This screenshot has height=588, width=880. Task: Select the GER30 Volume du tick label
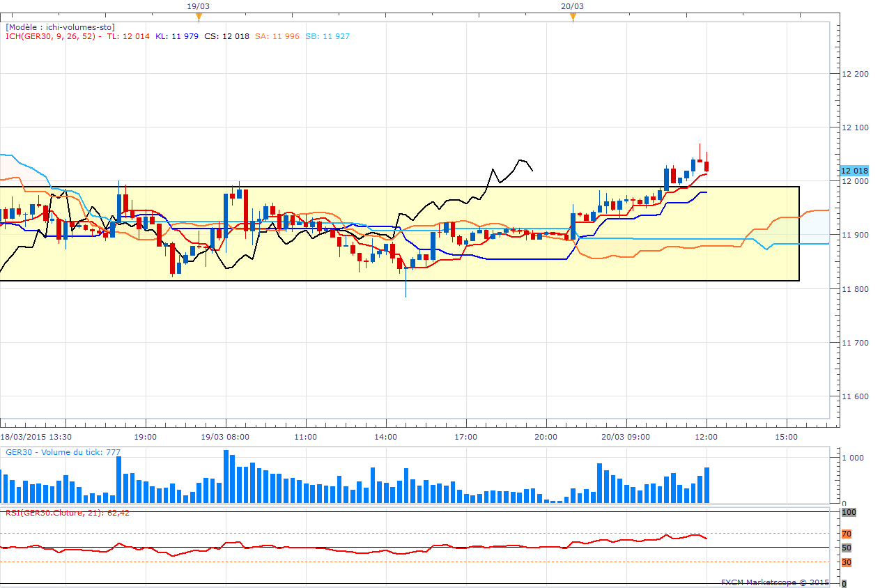[x=63, y=452]
